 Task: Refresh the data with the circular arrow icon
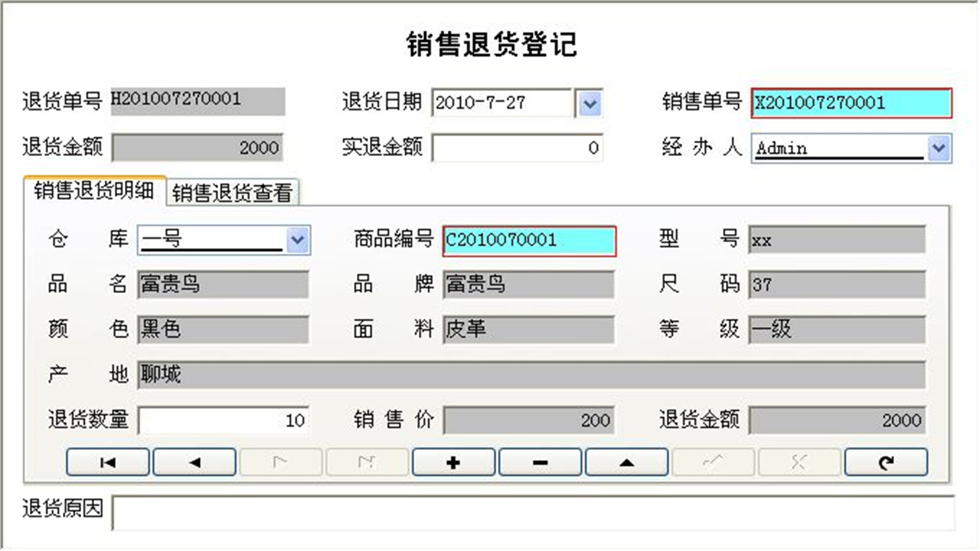coord(886,461)
